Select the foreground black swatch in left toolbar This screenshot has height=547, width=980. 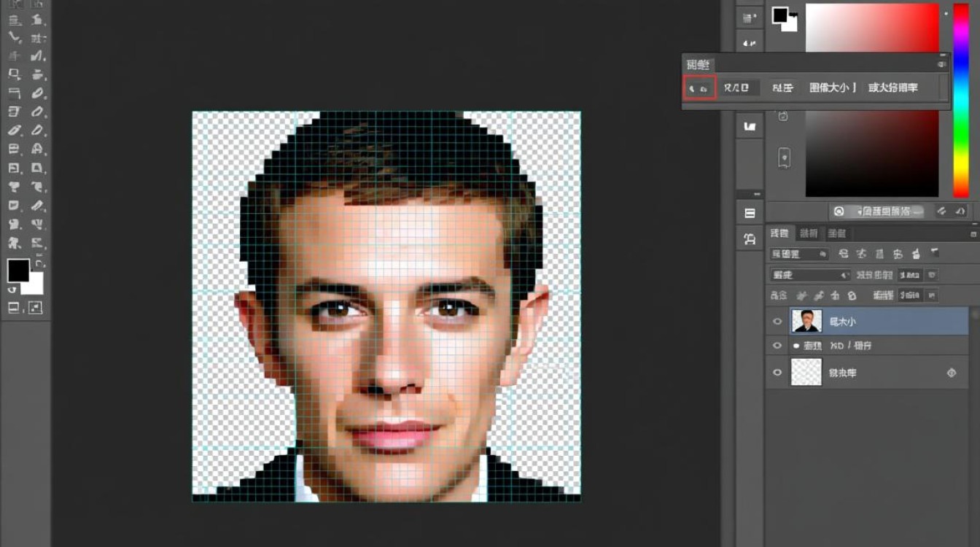[17, 271]
